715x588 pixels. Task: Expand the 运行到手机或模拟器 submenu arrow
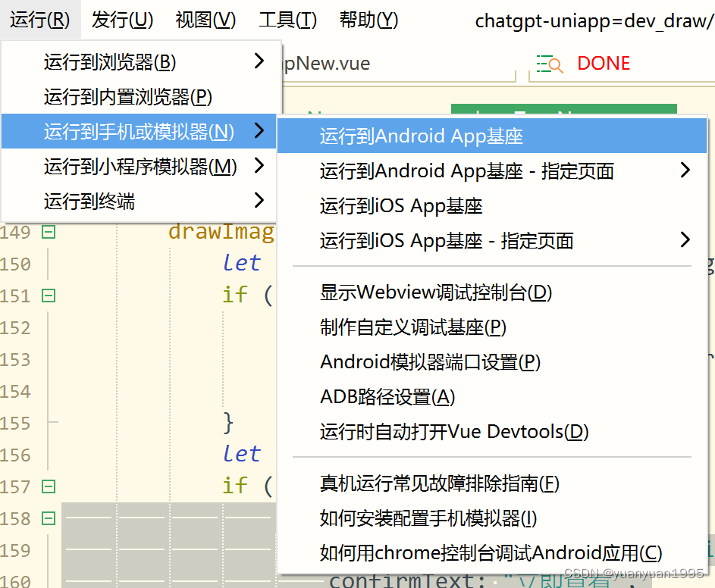259,130
